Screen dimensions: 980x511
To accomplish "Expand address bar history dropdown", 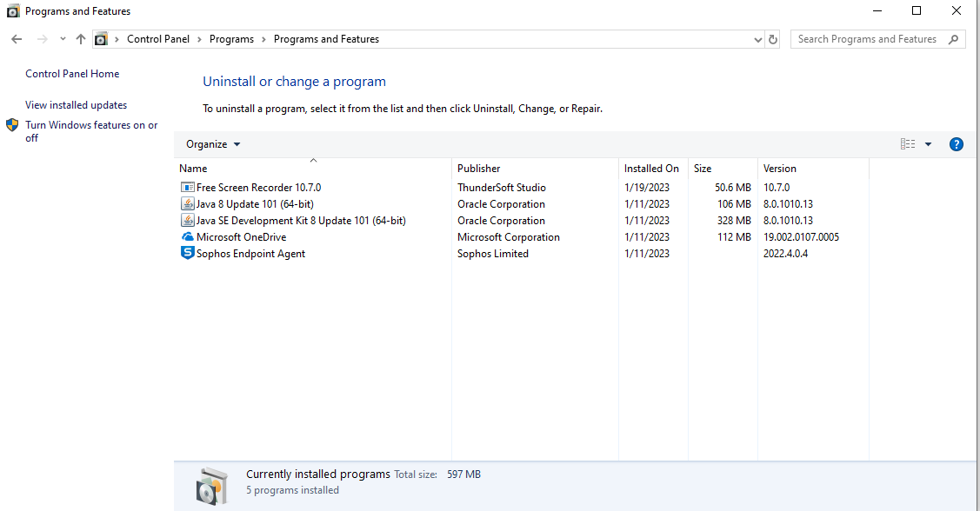I will click(x=757, y=39).
